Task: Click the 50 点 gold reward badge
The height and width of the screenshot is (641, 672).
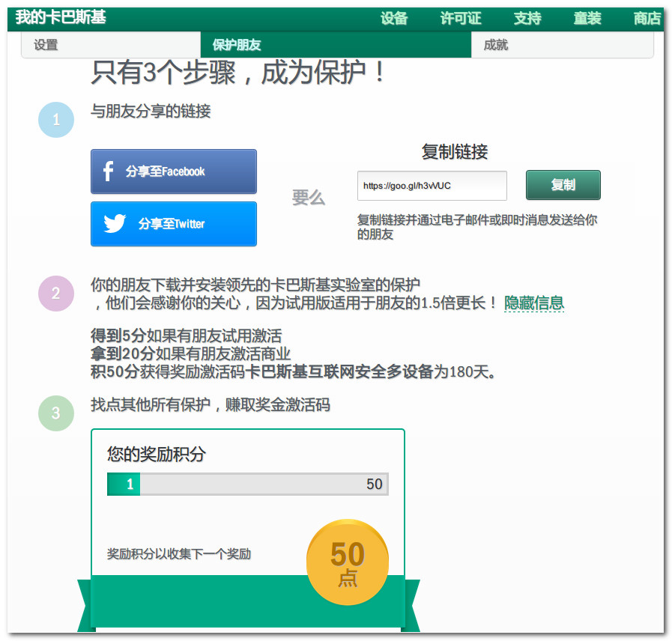Action: [x=348, y=562]
